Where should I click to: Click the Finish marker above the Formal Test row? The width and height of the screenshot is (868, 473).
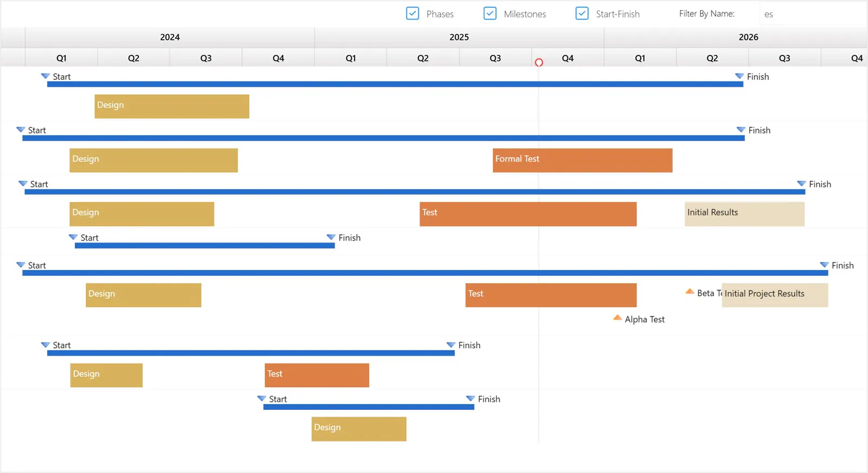tap(741, 130)
